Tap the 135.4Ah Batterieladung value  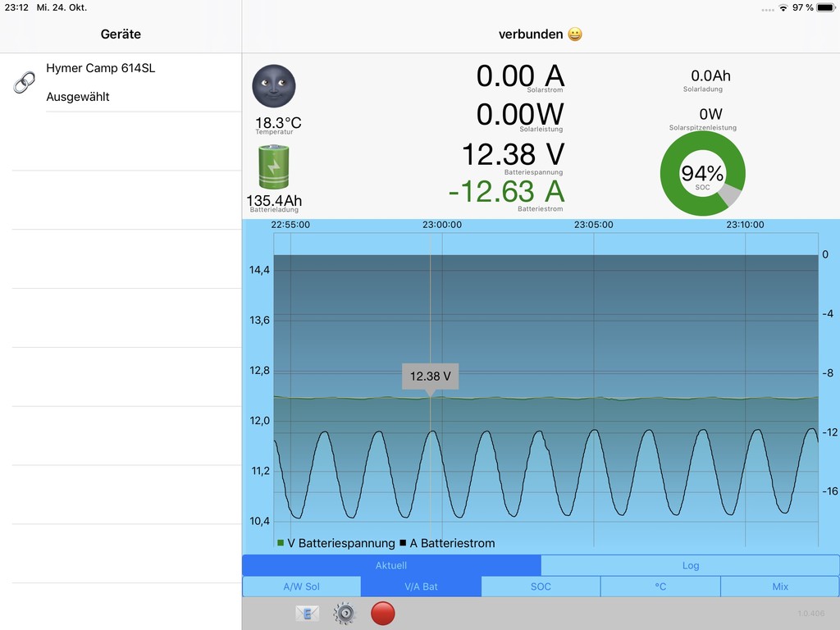click(x=274, y=200)
